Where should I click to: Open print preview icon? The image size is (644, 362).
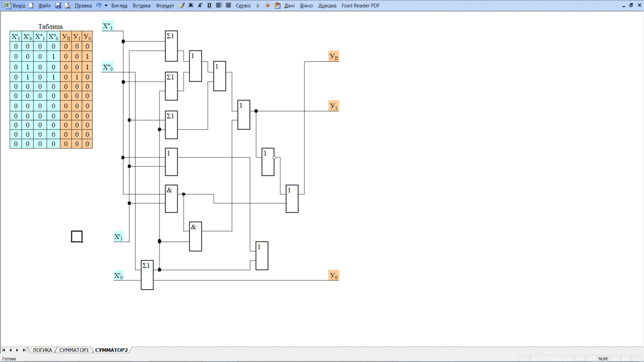(67, 5)
